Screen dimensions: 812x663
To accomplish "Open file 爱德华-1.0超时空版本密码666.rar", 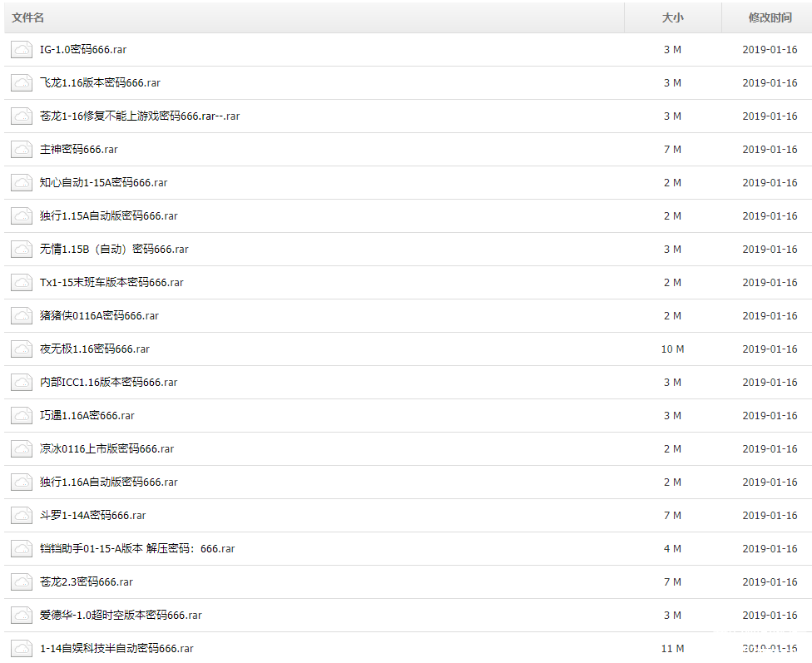I will coord(121,616).
